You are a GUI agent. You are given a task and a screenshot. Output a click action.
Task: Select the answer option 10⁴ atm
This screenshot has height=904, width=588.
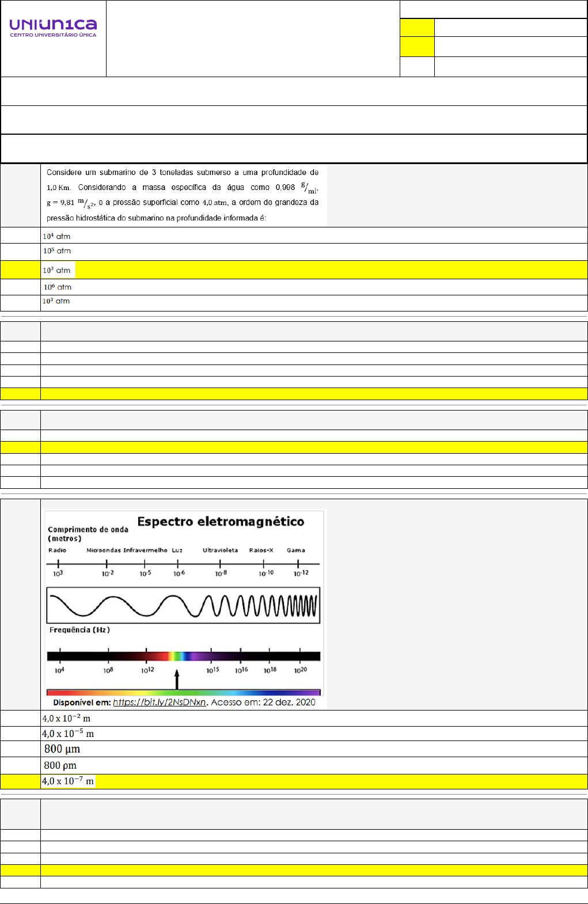56,236
